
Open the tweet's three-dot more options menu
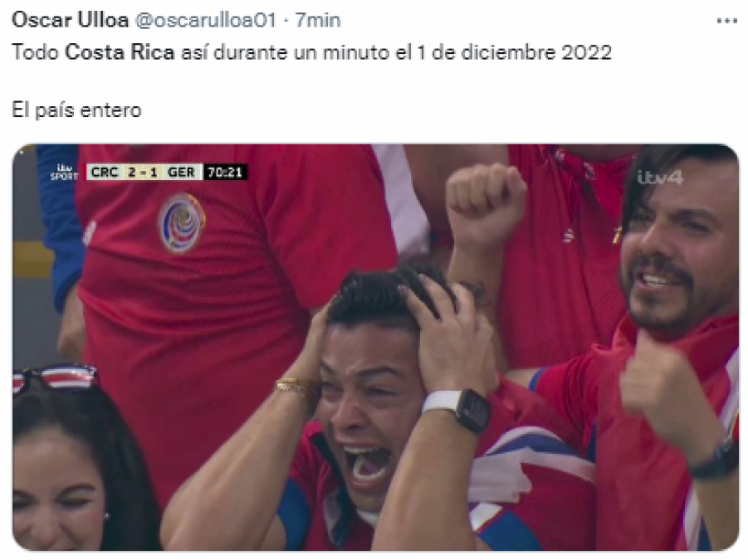click(x=727, y=21)
